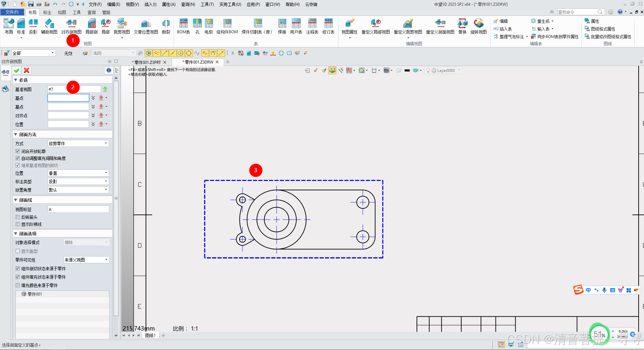The height and width of the screenshot is (350, 644).
Task: Click the 图纸格式属性 button
Action: (600, 29)
